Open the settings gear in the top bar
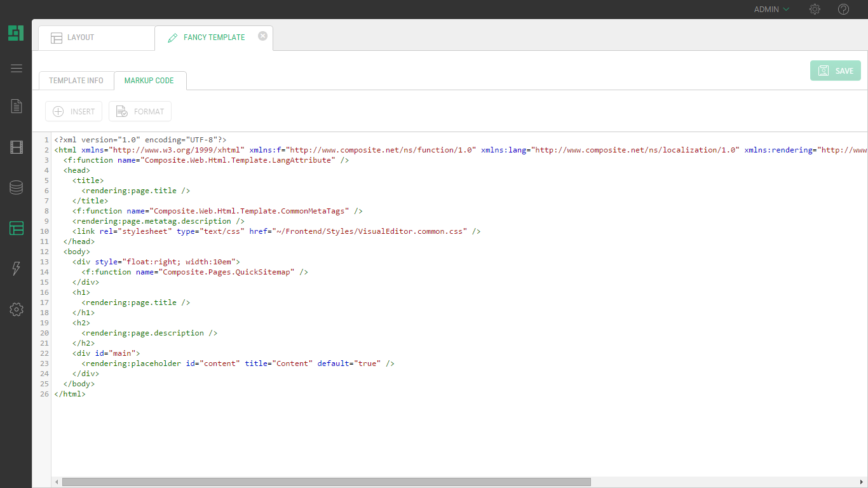The height and width of the screenshot is (488, 868). 815,10
